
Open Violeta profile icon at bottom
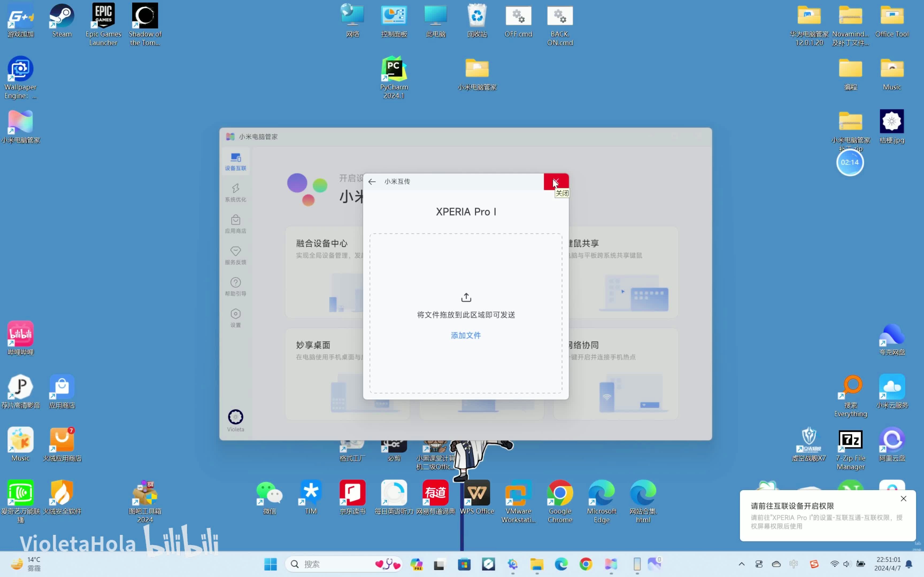pyautogui.click(x=236, y=417)
